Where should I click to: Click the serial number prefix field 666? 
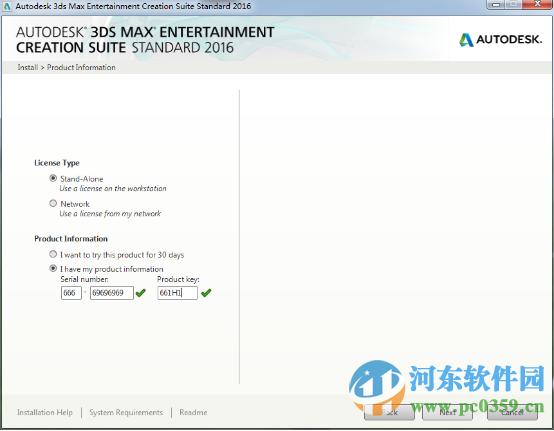(x=71, y=293)
